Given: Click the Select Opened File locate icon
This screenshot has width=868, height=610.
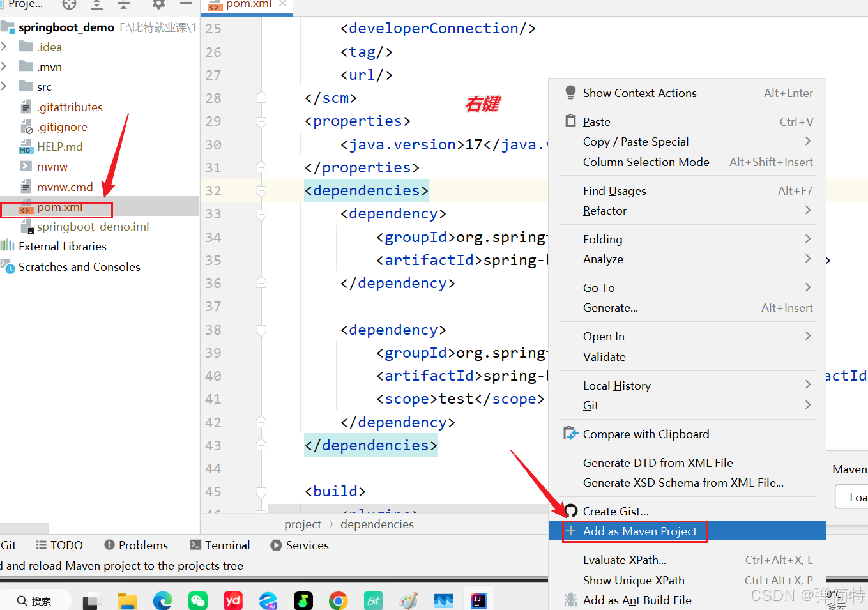Looking at the screenshot, I should [x=69, y=4].
